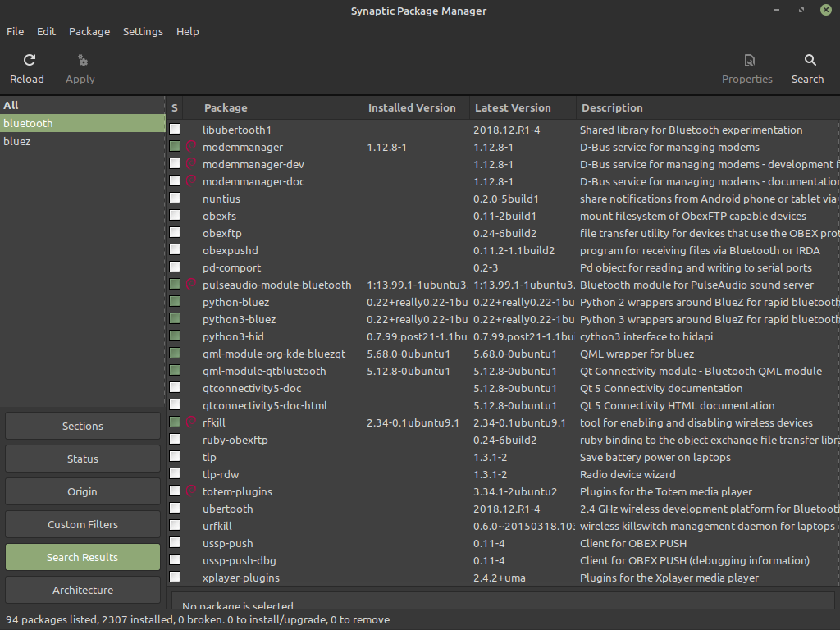840x630 pixels.
Task: Open the Settings menu
Action: pyautogui.click(x=143, y=31)
